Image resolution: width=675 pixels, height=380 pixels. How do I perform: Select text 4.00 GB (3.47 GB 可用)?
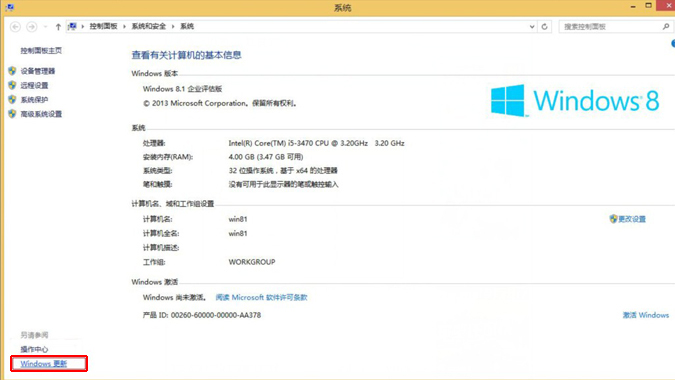coord(266,157)
